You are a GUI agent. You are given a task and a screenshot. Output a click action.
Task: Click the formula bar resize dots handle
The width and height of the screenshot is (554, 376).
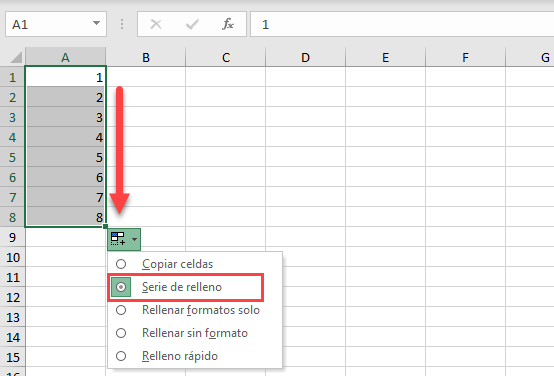[x=122, y=24]
